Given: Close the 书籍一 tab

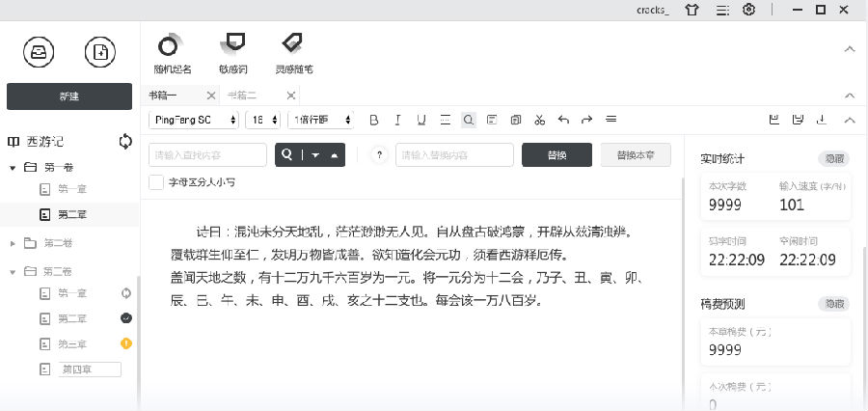Looking at the screenshot, I should [x=211, y=96].
